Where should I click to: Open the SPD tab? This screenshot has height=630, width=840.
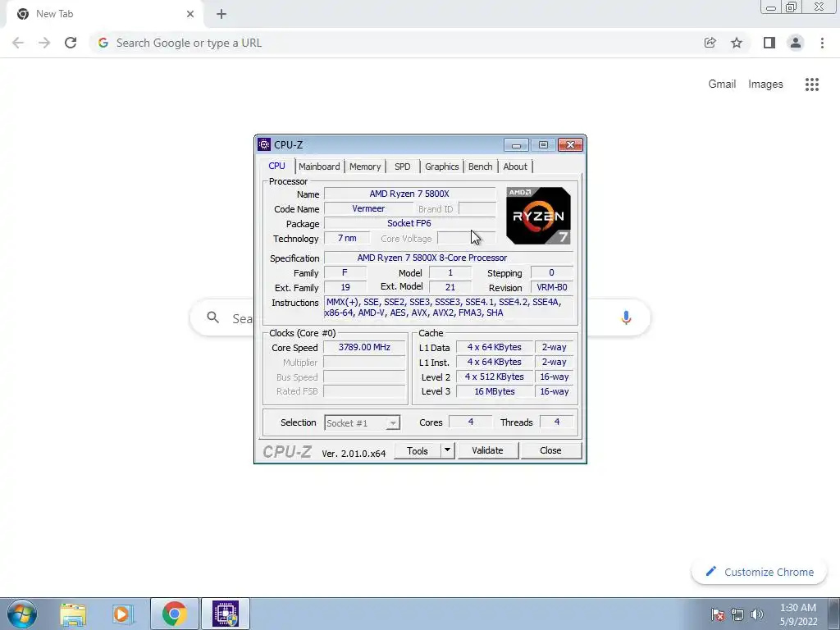(x=402, y=167)
